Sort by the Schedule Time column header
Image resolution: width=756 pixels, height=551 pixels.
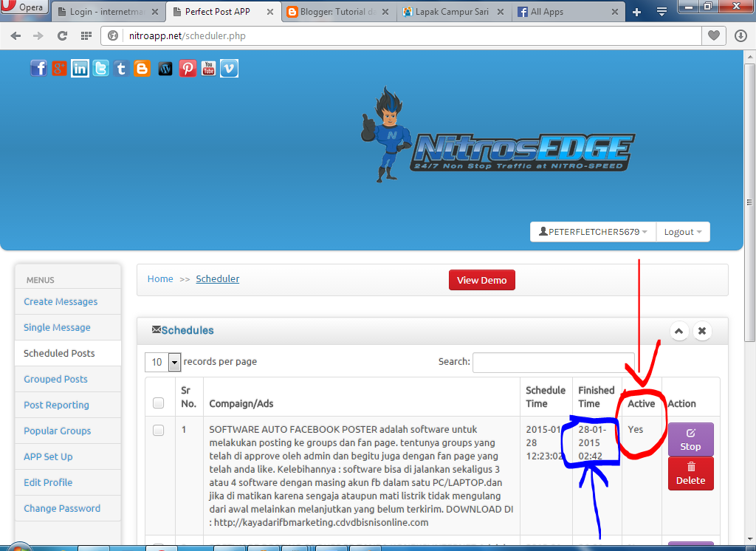coord(546,397)
